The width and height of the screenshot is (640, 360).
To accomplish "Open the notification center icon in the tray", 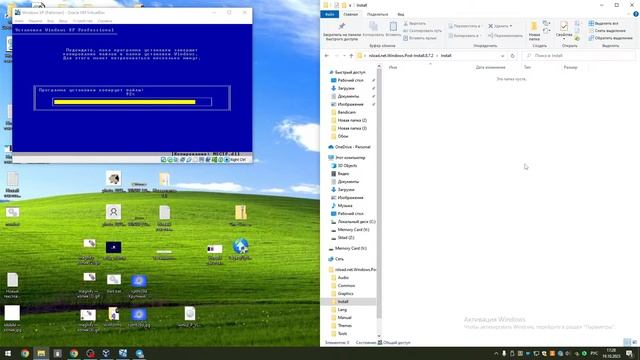I will pyautogui.click(x=629, y=353).
